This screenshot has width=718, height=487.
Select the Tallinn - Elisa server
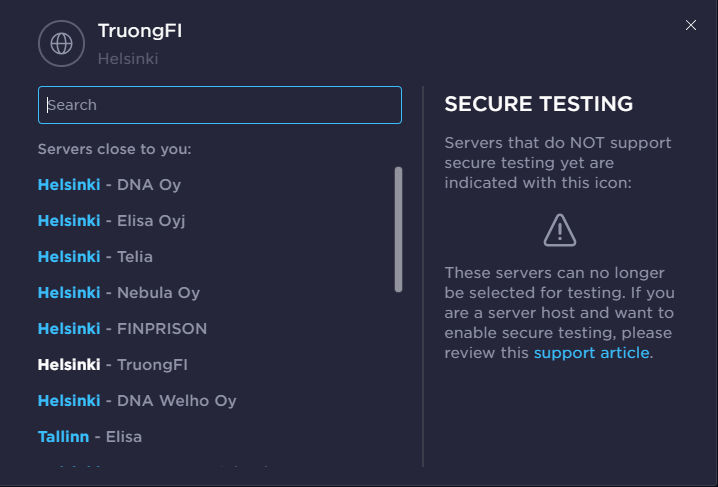pyautogui.click(x=90, y=437)
